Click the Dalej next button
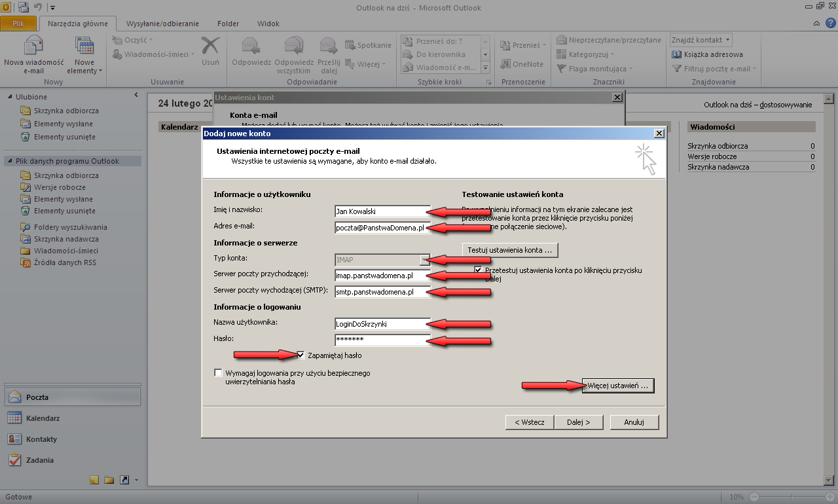838x504 pixels. click(579, 422)
